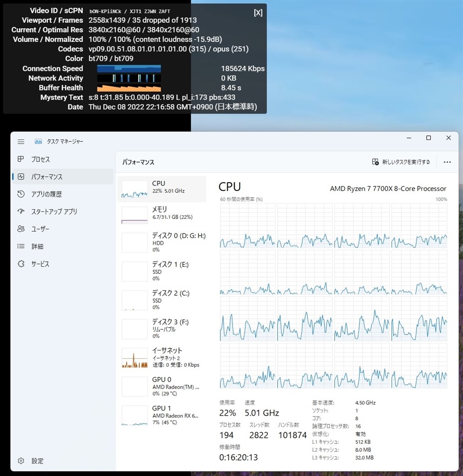This screenshot has width=463, height=476.
Task: Click the ディスク 2 (C:) mini graph thumbnail
Action: [134, 300]
